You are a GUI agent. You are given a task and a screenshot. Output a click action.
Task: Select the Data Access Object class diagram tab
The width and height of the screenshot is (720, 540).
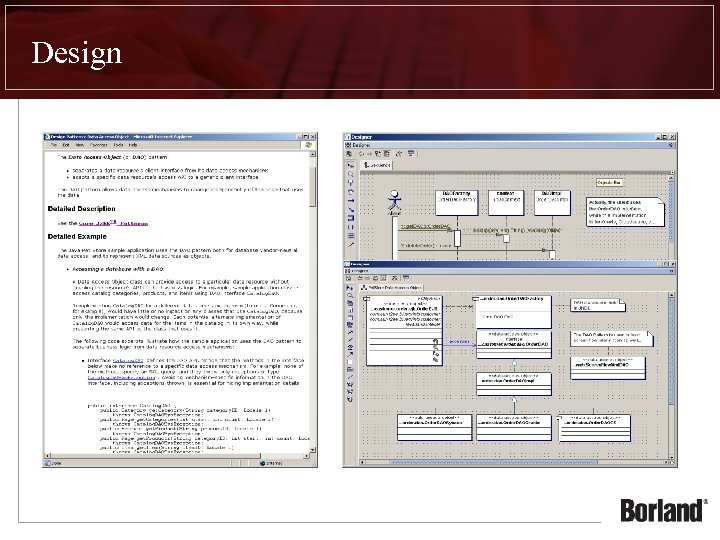tap(391, 287)
